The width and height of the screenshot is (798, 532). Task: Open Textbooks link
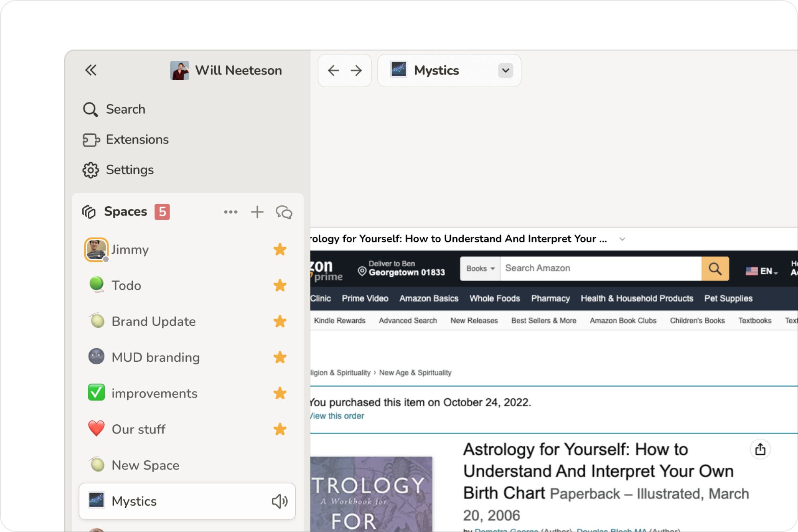(755, 321)
